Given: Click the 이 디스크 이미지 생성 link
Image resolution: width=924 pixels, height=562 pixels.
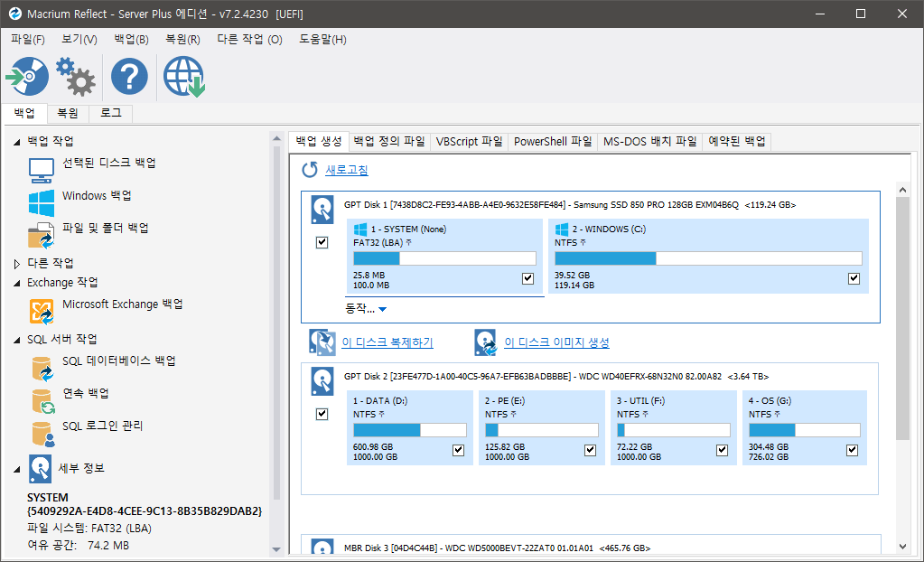Looking at the screenshot, I should coord(557,342).
